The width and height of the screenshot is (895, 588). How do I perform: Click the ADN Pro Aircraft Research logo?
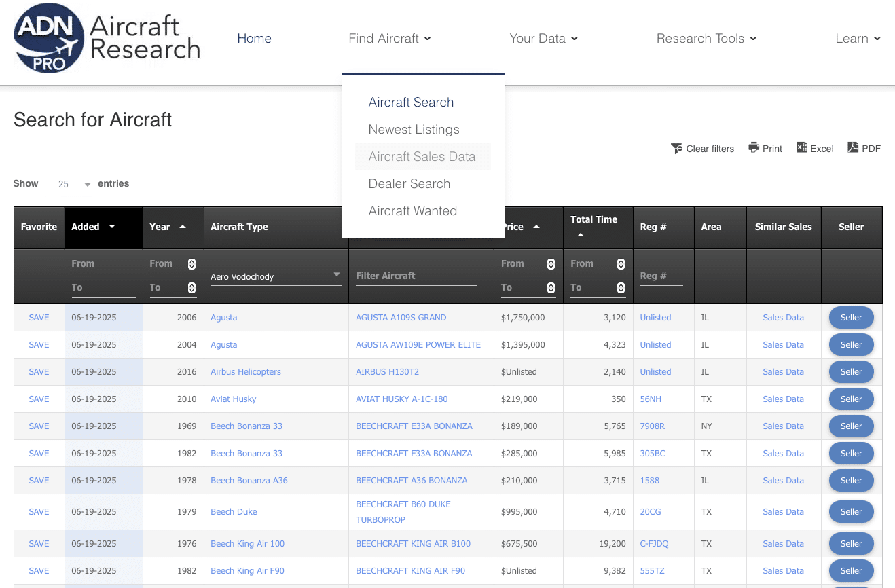[107, 38]
